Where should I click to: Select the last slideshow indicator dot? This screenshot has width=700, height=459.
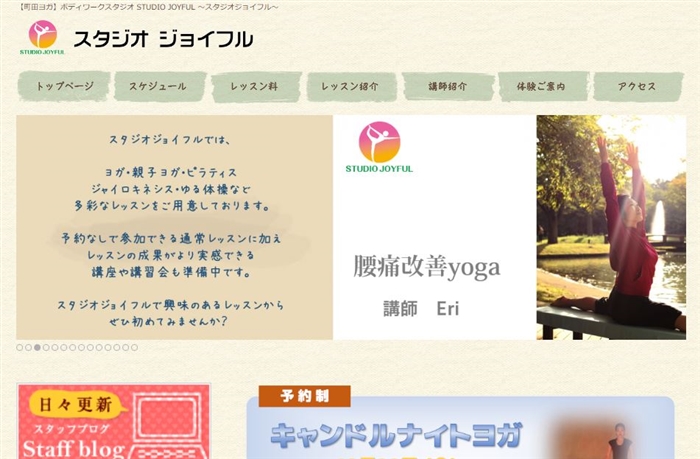click(134, 347)
